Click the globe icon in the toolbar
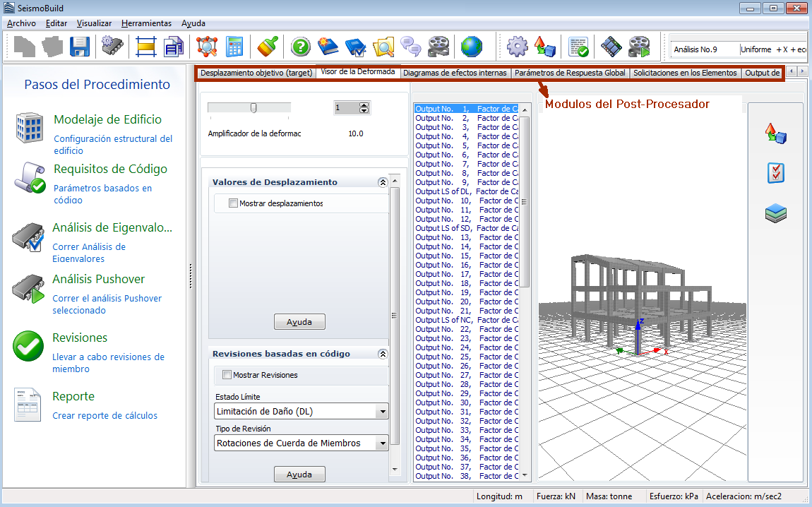Screen dimensions: 812x507 pyautogui.click(x=472, y=47)
